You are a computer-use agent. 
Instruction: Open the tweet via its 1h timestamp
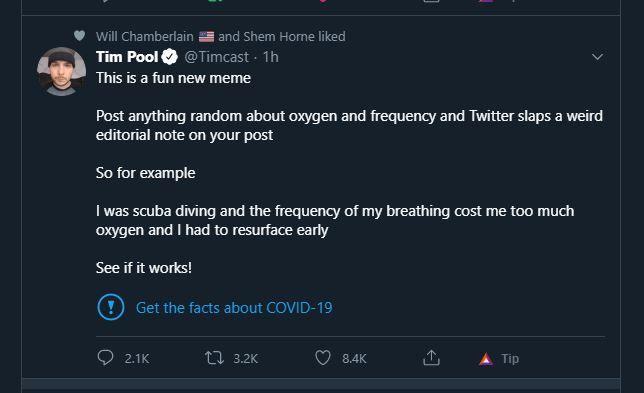[x=271, y=57]
